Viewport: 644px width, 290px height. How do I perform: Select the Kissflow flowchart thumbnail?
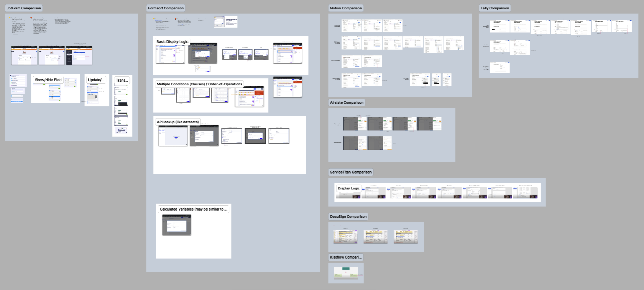point(346,273)
